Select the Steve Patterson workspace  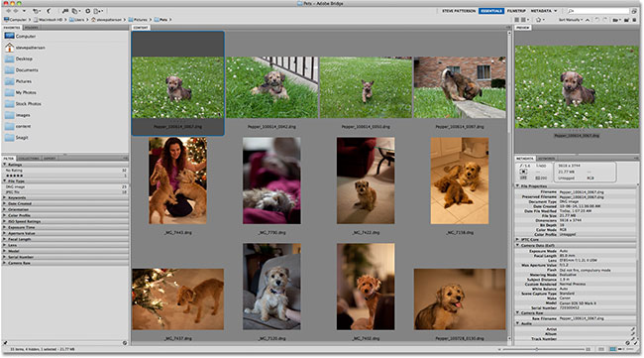[459, 11]
